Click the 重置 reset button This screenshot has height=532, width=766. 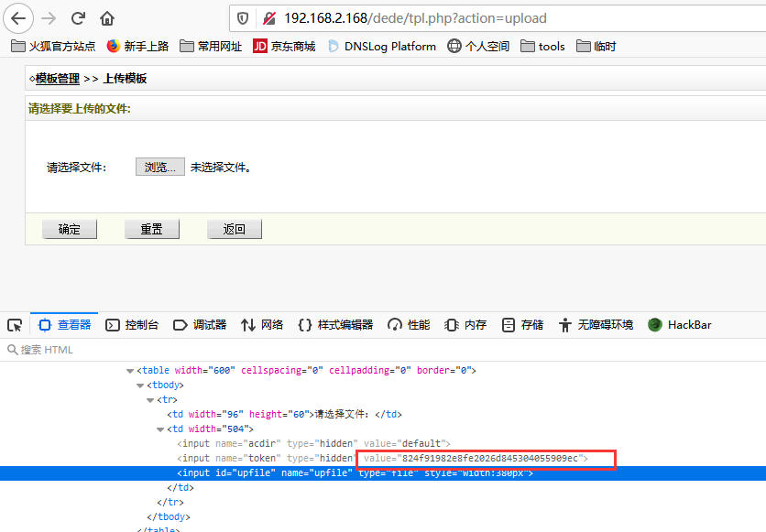152,229
